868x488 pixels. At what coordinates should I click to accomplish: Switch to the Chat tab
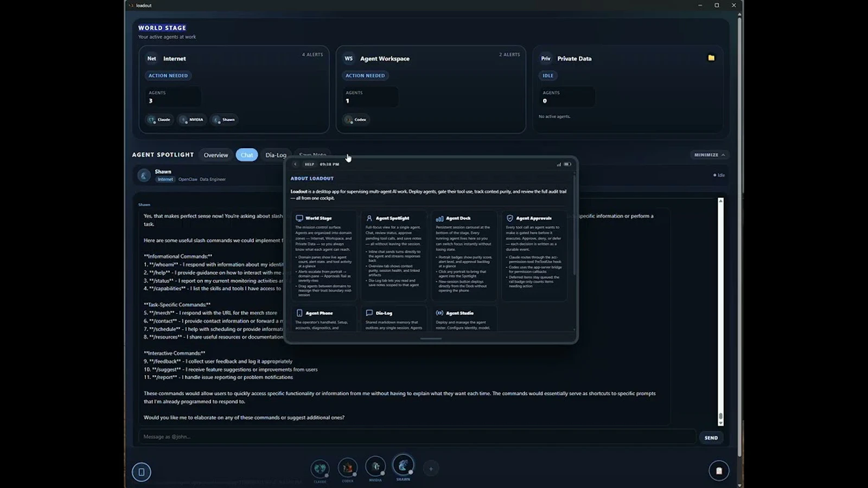[247, 155]
